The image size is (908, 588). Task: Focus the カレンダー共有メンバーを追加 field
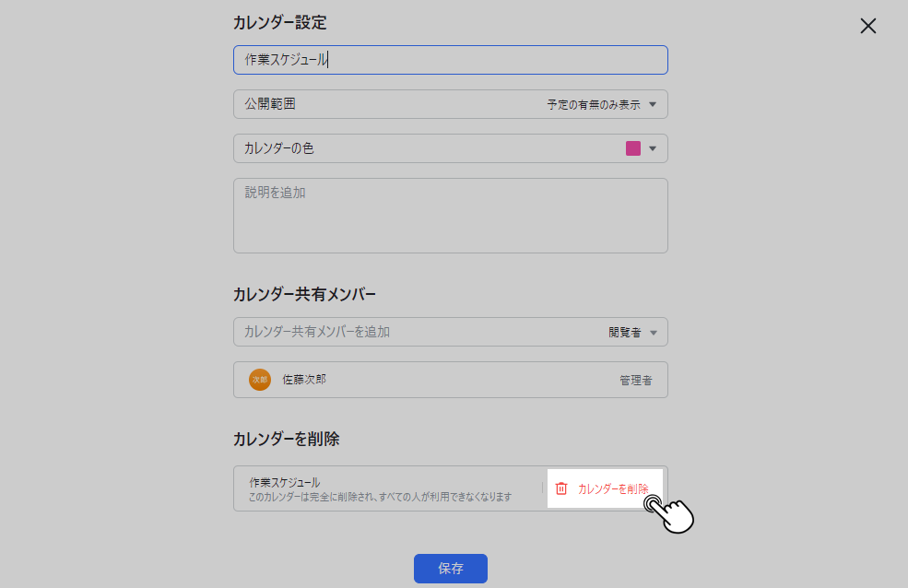click(x=415, y=332)
